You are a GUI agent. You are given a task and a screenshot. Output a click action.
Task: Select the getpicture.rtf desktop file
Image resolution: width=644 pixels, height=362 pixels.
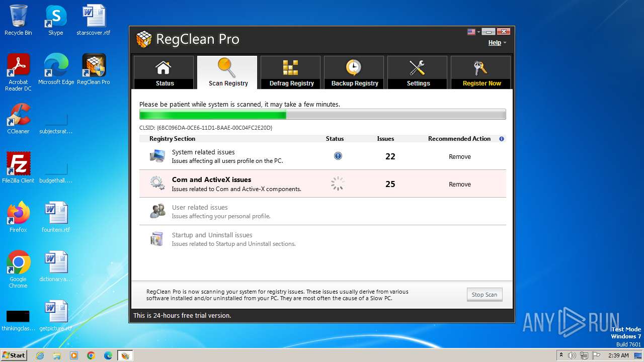(x=56, y=316)
